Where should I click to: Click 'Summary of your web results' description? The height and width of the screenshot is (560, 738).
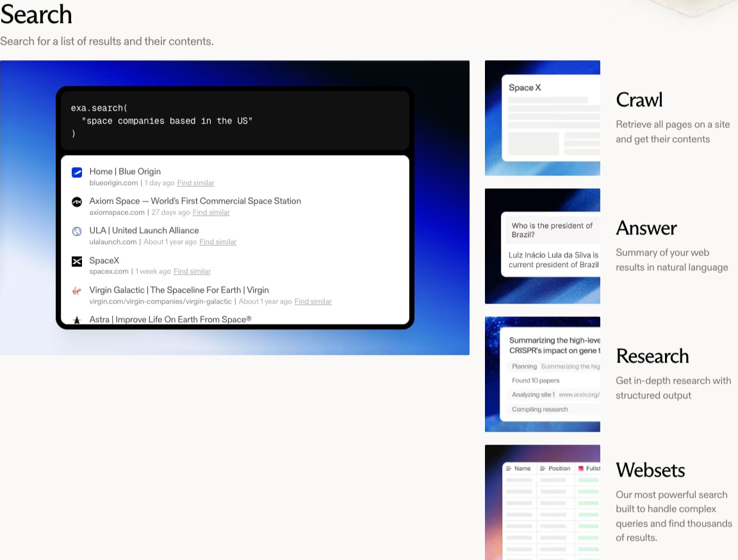tap(671, 259)
